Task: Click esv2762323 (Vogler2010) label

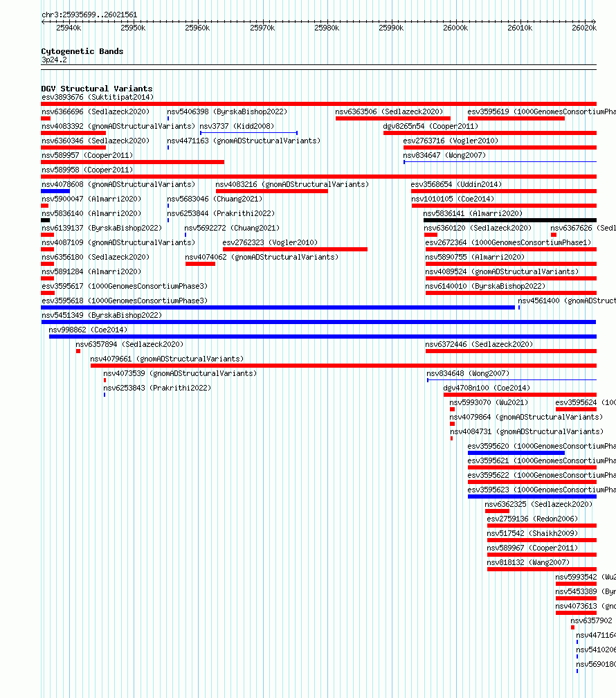Action: [270, 242]
